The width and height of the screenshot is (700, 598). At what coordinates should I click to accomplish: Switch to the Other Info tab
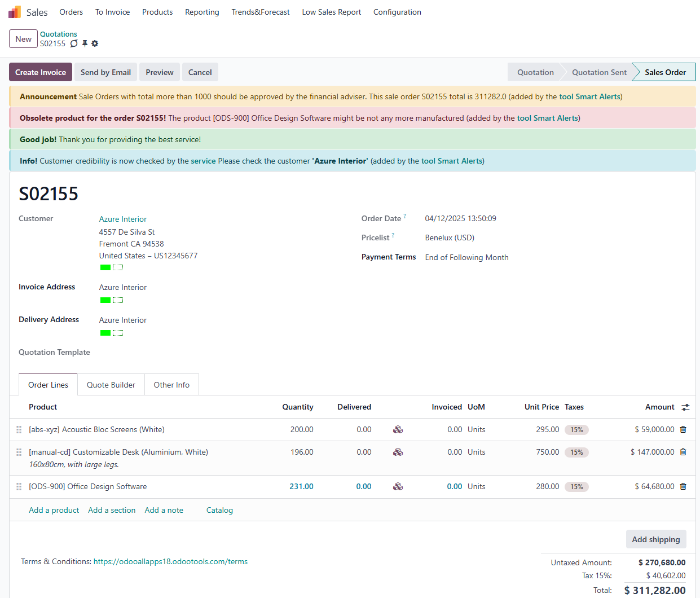click(x=171, y=385)
